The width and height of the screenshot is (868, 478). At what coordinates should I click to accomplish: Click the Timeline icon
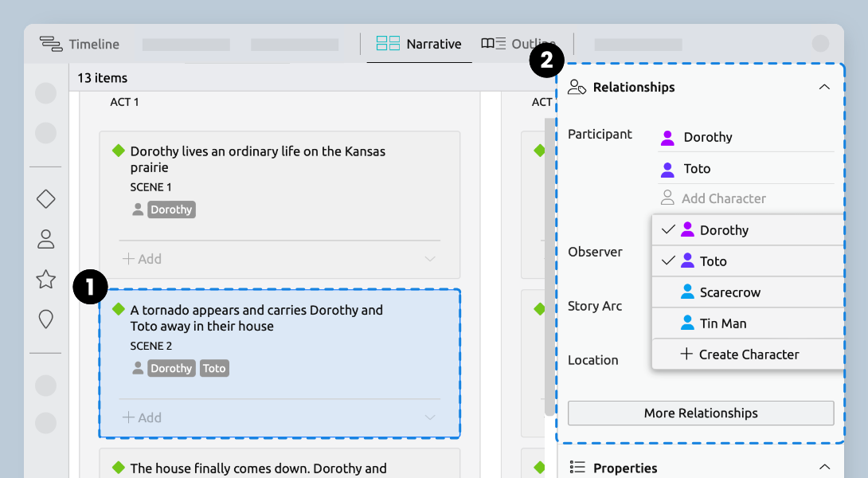(x=51, y=44)
